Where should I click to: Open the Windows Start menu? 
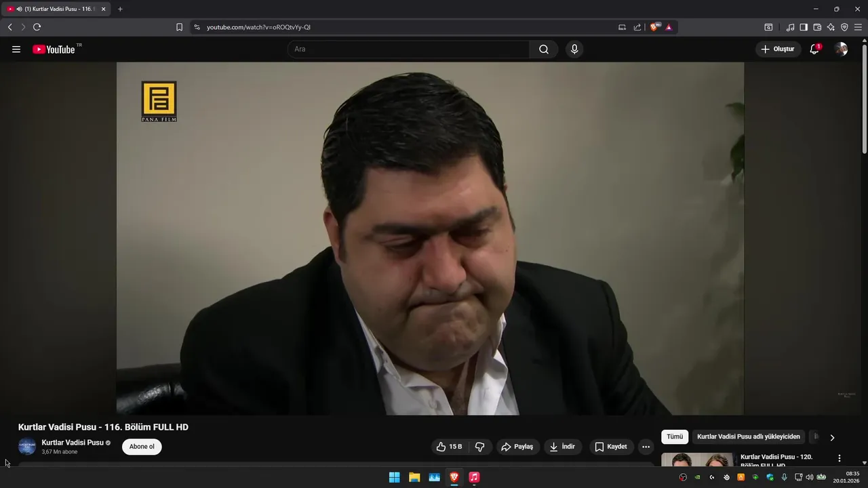(394, 477)
